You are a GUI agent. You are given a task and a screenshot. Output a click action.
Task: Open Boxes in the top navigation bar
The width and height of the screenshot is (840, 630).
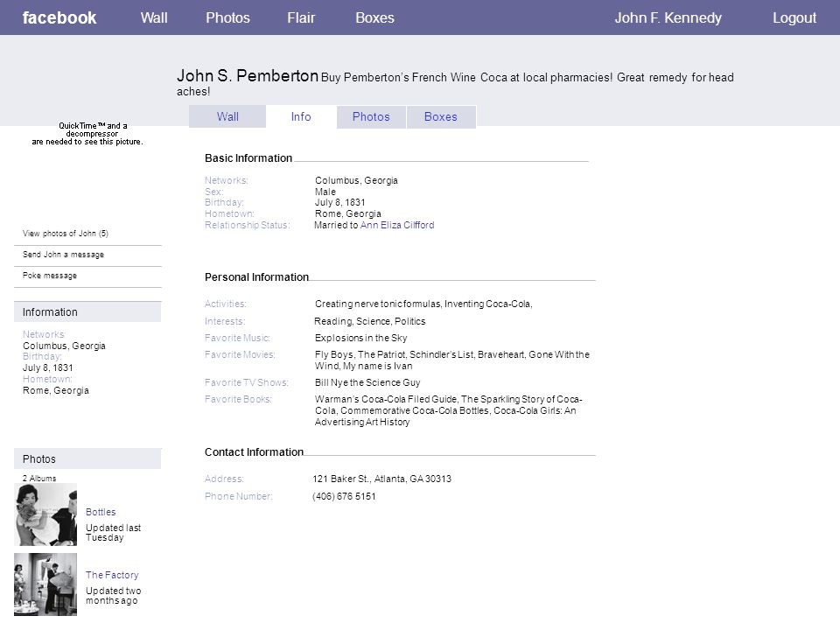(x=374, y=17)
